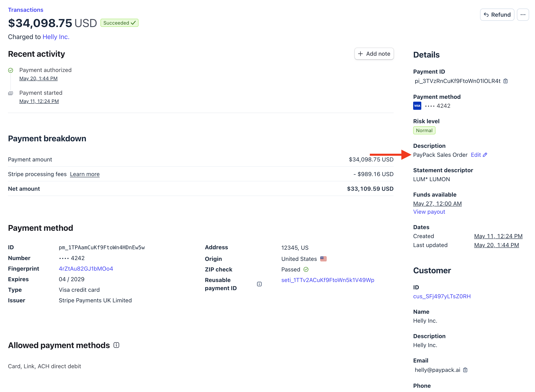Screen dimensions: 535x392
Task: Click the $34,098.75 USD total amount heading
Action: [x=52, y=23]
